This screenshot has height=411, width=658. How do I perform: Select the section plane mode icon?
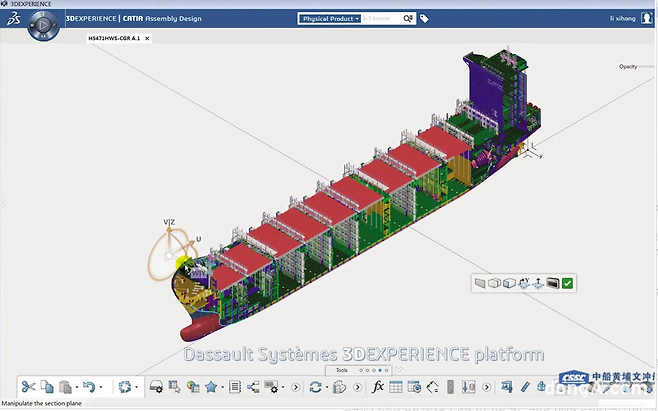point(480,284)
